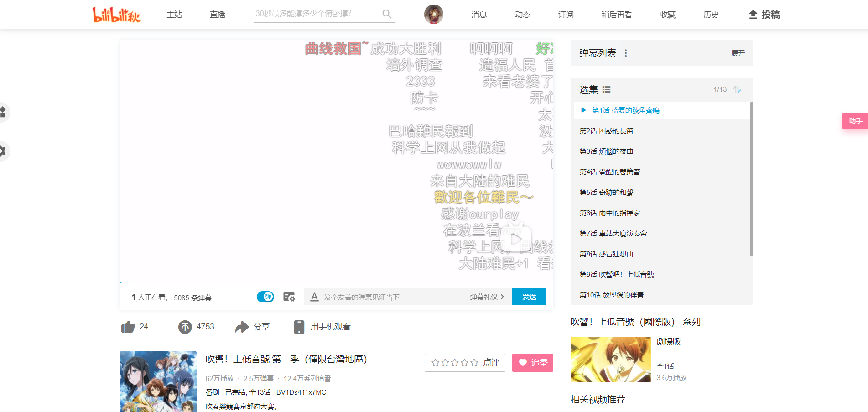Select episode 第7话 車站大廈演奏會
Viewport: 868px width, 412px height.
tap(661, 234)
